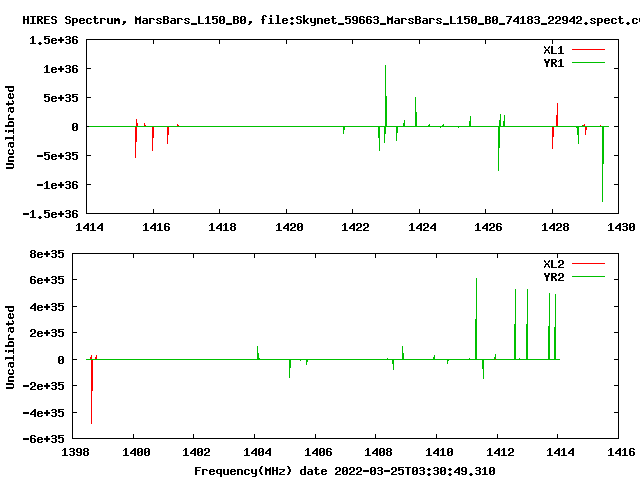Click the 1398 x-axis tick label
Screen dimensions: 640x480
click(x=75, y=452)
